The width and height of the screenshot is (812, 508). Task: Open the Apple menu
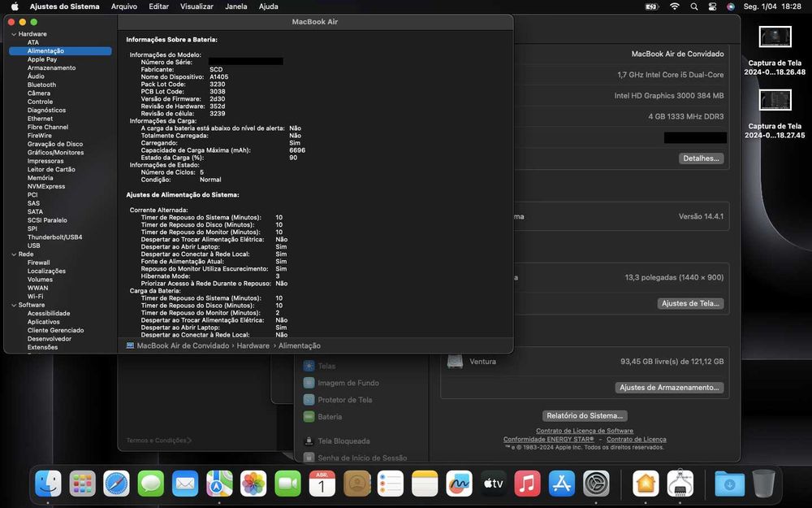click(x=15, y=7)
